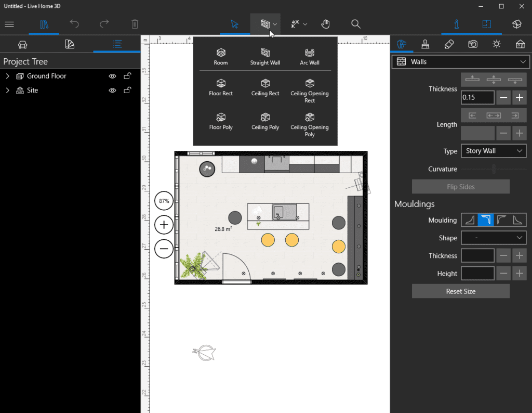Click the Delete trash icon
The width and height of the screenshot is (532, 413).
point(135,24)
